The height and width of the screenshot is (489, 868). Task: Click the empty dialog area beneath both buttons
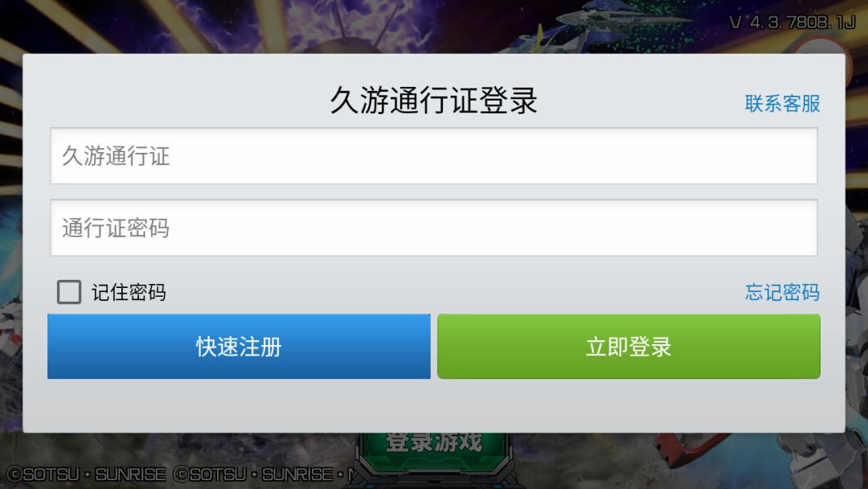(x=434, y=405)
